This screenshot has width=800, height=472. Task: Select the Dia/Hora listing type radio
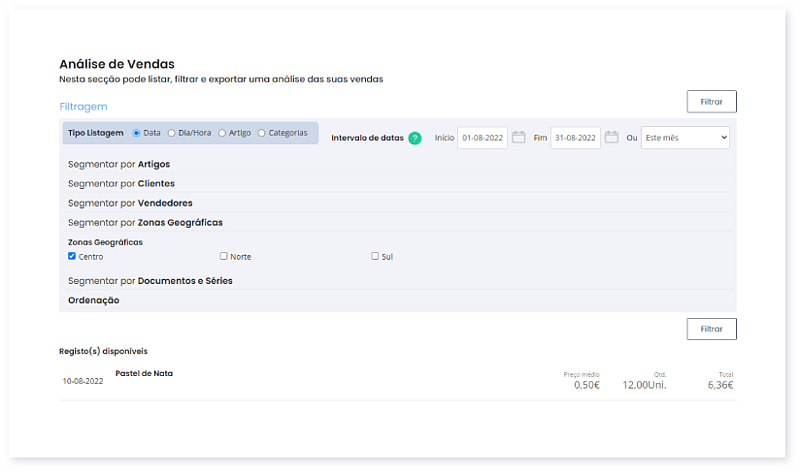click(x=172, y=133)
